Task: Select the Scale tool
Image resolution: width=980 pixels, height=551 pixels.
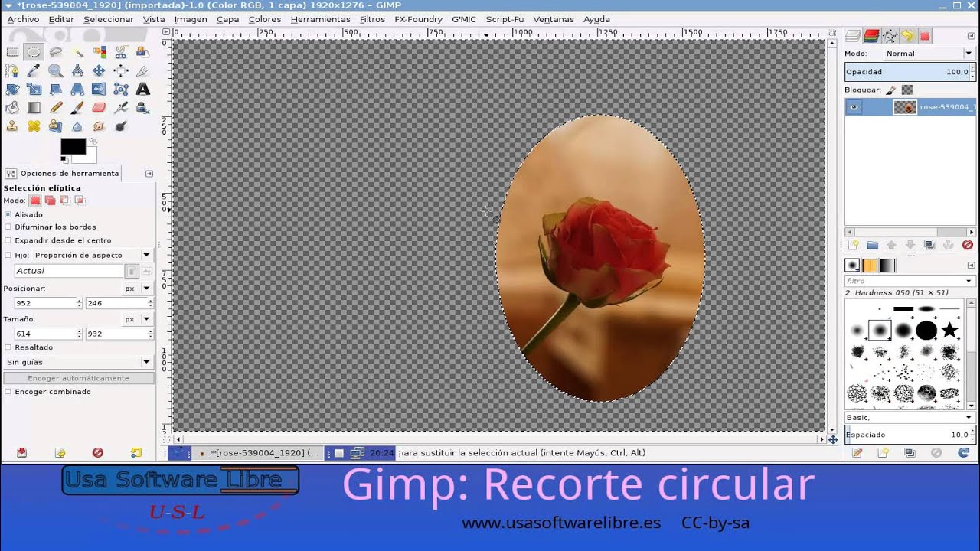Action: pos(33,89)
